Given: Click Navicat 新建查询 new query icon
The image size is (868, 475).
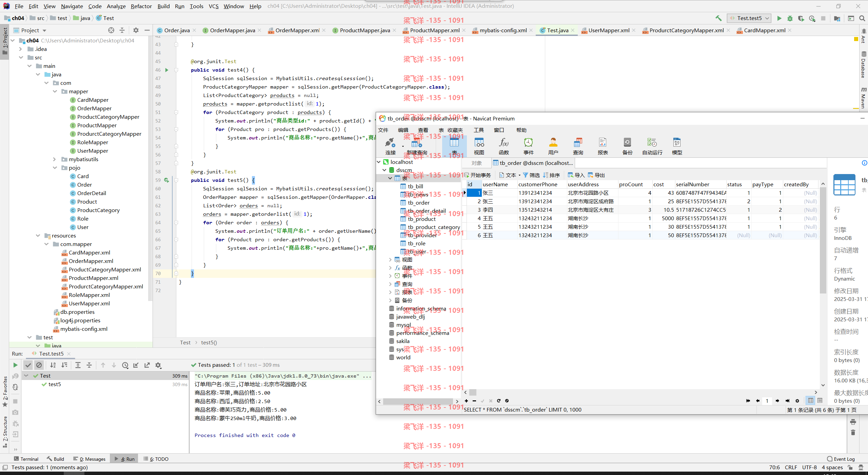Looking at the screenshot, I should tap(417, 146).
